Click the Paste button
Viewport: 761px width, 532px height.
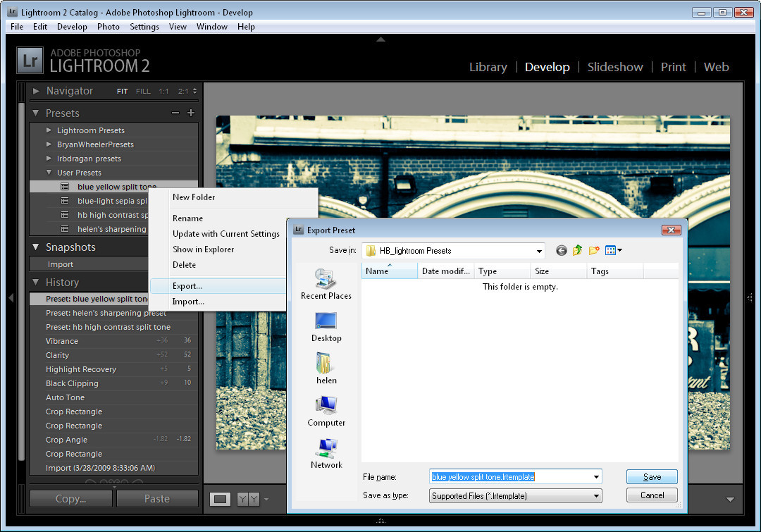click(x=157, y=499)
